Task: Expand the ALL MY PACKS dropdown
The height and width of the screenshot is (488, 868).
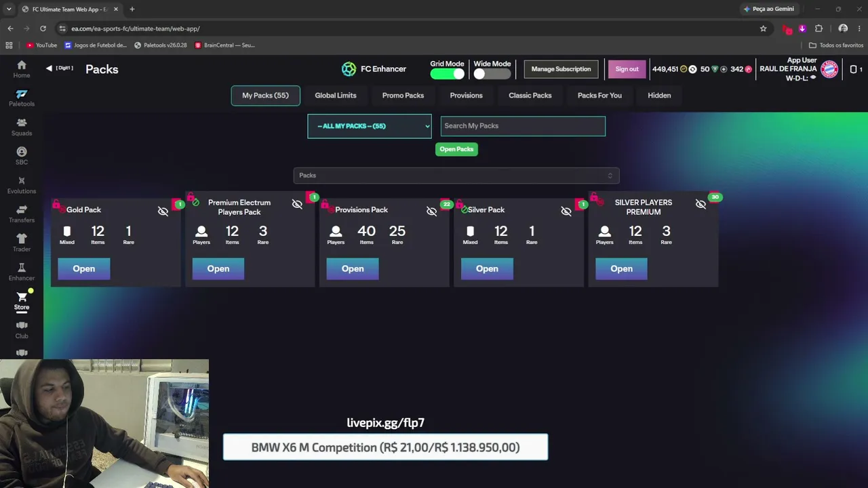Action: click(370, 126)
